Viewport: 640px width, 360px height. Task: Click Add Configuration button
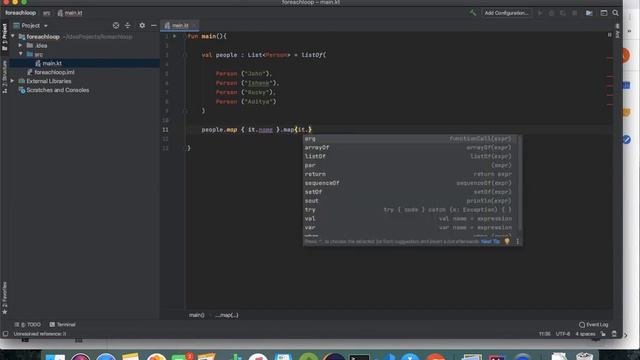506,13
